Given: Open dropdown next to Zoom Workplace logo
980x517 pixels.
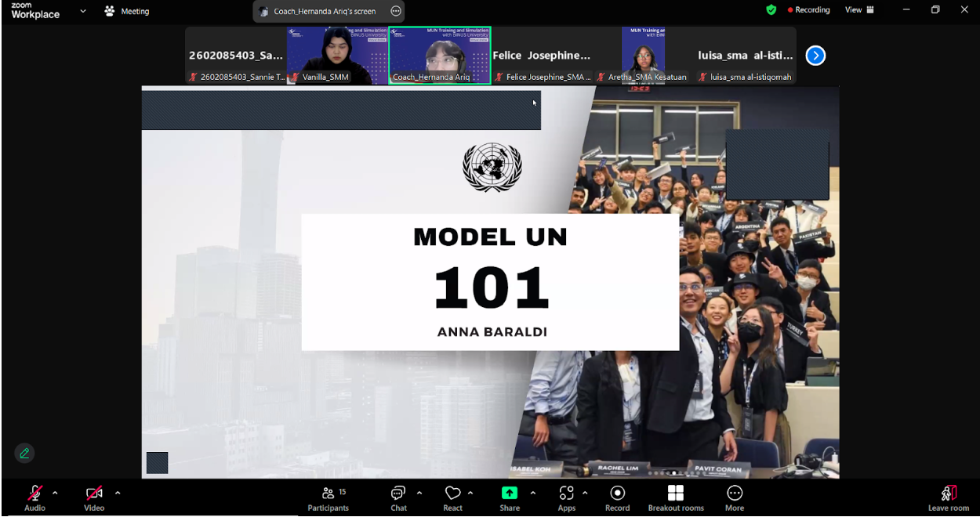Looking at the screenshot, I should (x=83, y=12).
